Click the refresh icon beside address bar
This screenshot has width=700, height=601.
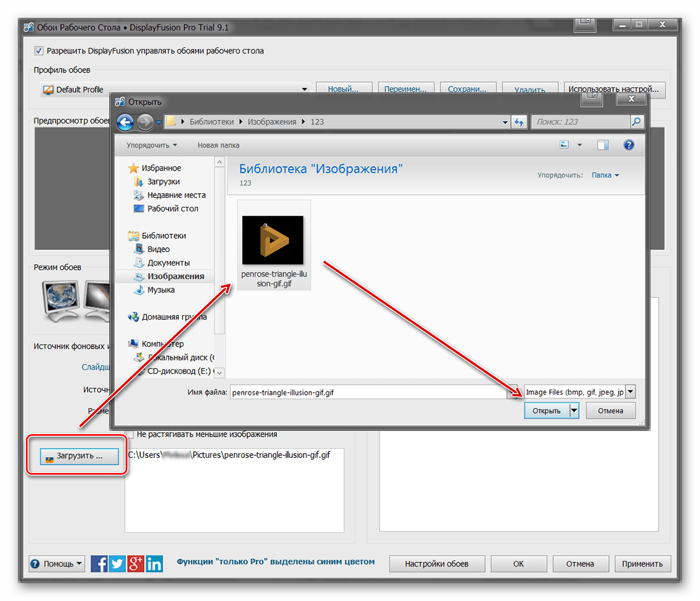519,122
